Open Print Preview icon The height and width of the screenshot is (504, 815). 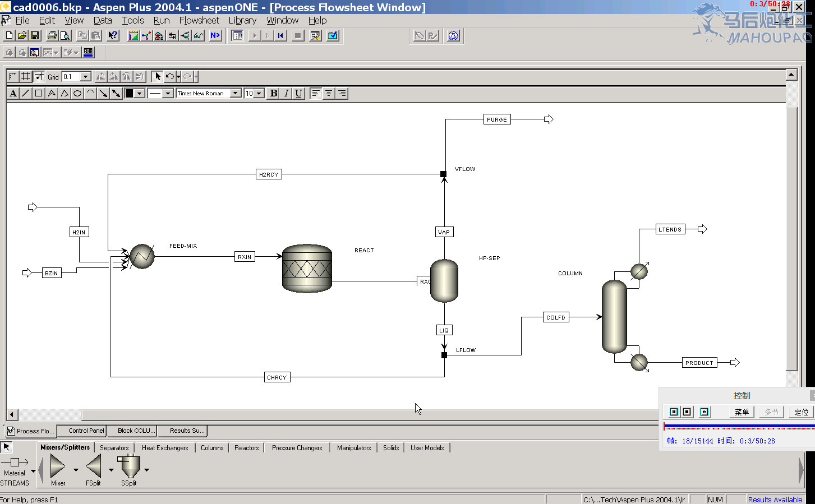coord(65,35)
